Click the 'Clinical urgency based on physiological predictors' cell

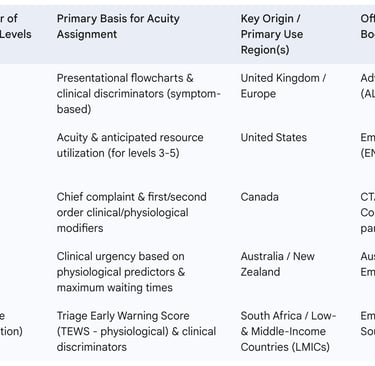point(121,272)
